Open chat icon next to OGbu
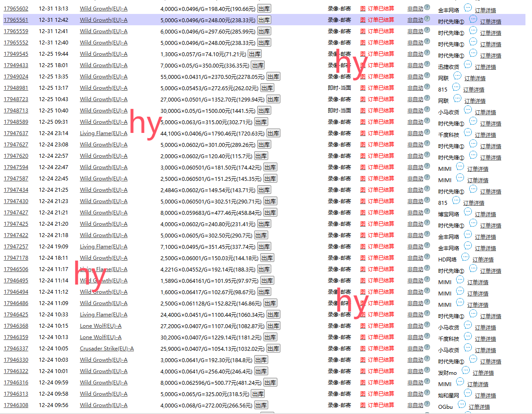 click(461, 404)
